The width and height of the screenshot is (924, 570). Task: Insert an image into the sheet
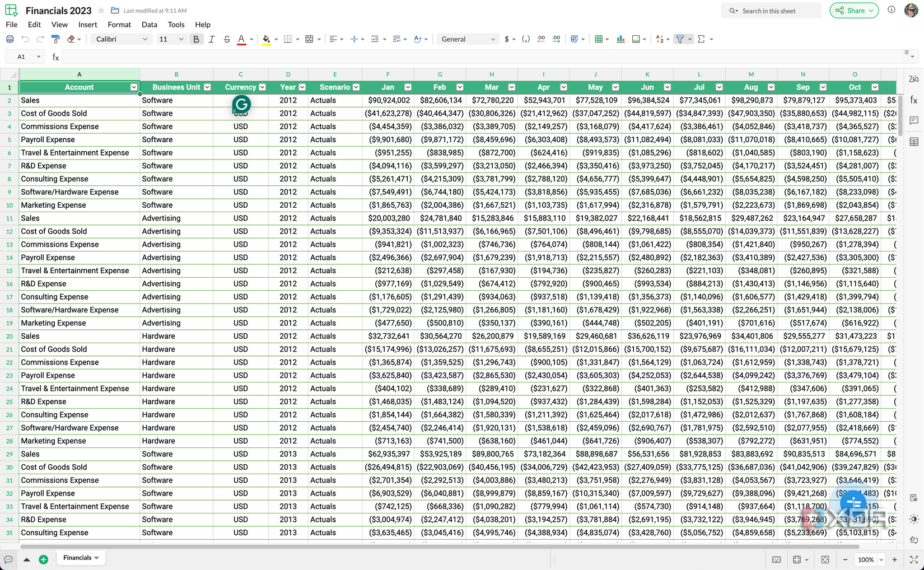point(636,39)
